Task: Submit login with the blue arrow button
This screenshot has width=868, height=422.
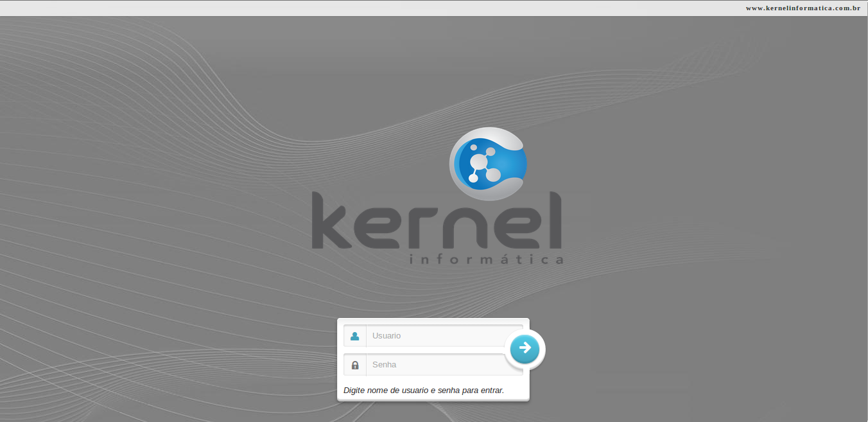Action: tap(525, 349)
